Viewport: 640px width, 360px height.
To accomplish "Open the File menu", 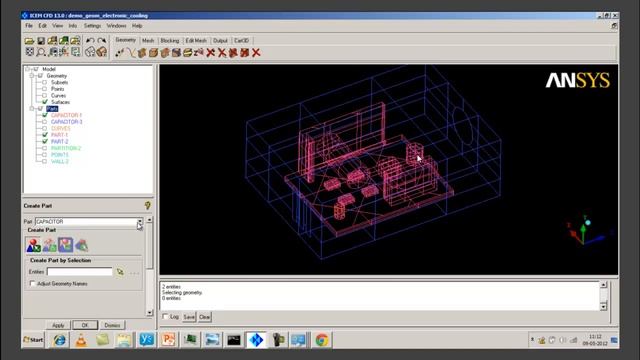I will [x=29, y=26].
